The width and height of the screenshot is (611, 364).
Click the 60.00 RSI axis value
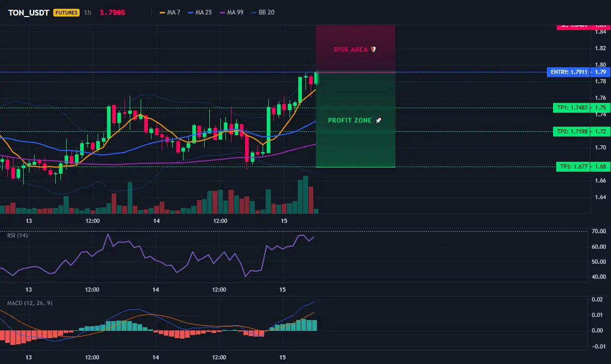click(x=599, y=247)
